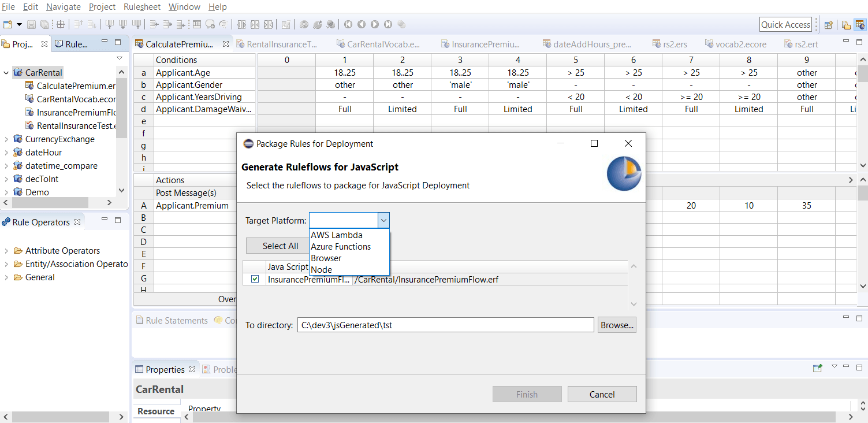The height and width of the screenshot is (423, 868).
Task: Click the New wizard toolbar icon
Action: click(8, 24)
